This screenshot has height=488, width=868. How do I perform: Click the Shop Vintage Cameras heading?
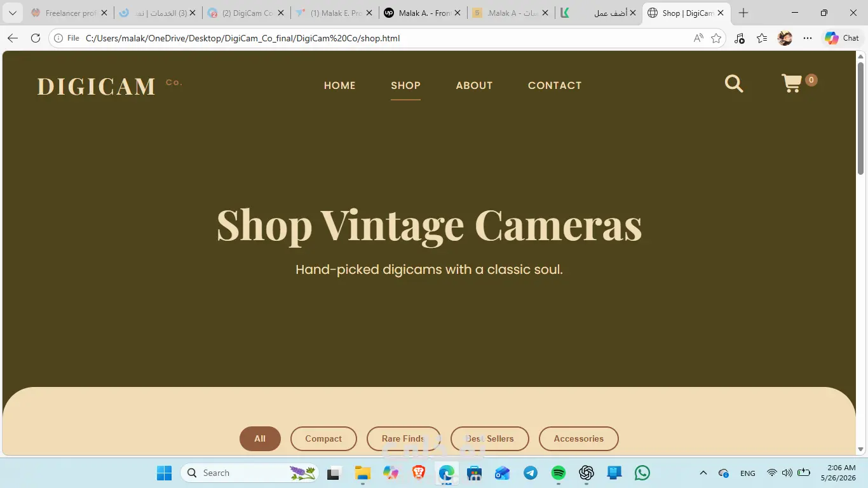[x=430, y=225]
